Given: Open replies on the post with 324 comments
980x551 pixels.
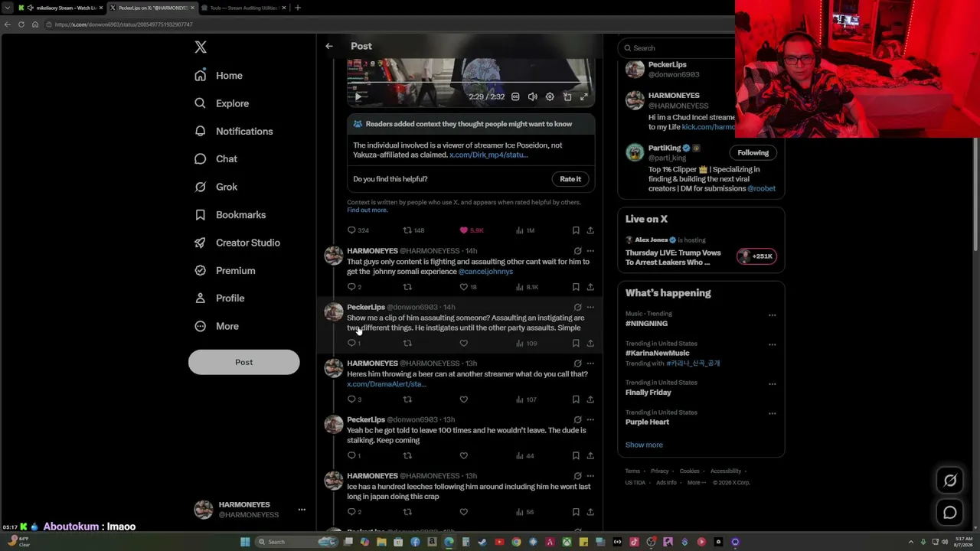Looking at the screenshot, I should click(x=358, y=230).
